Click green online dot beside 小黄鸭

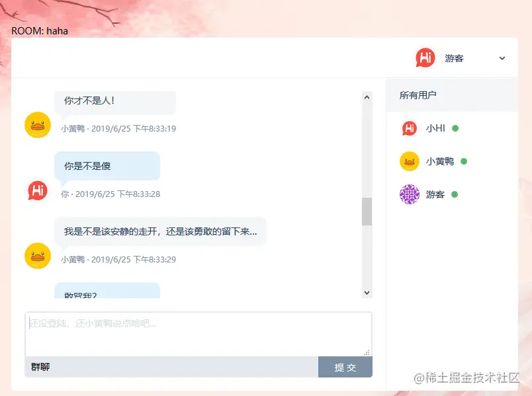464,161
